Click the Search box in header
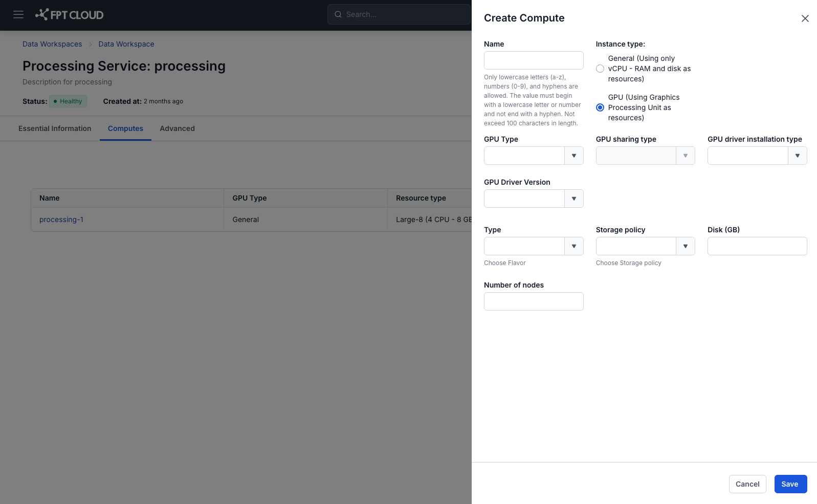Image resolution: width=817 pixels, height=504 pixels. coord(399,14)
